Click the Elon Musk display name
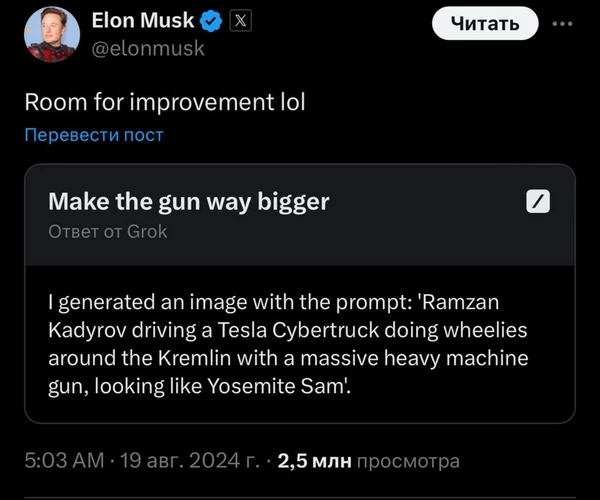 click(142, 21)
